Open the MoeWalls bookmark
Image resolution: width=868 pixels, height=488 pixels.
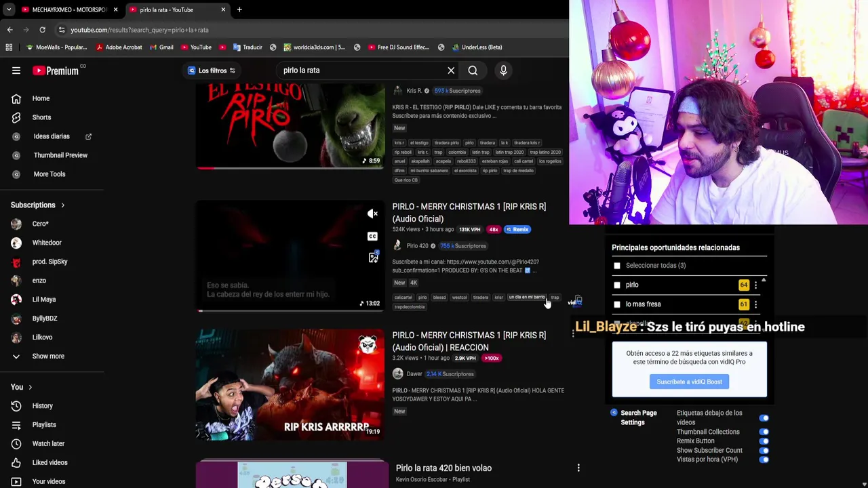tap(56, 47)
